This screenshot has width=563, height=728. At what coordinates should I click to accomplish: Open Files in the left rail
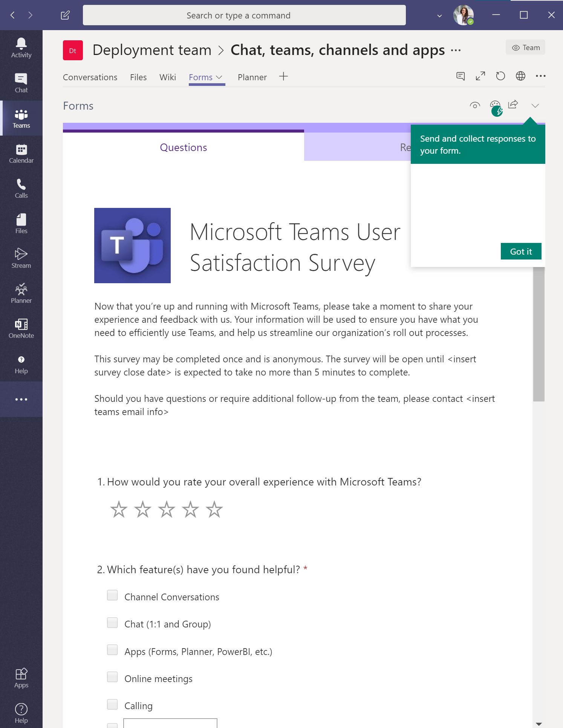[x=21, y=223]
